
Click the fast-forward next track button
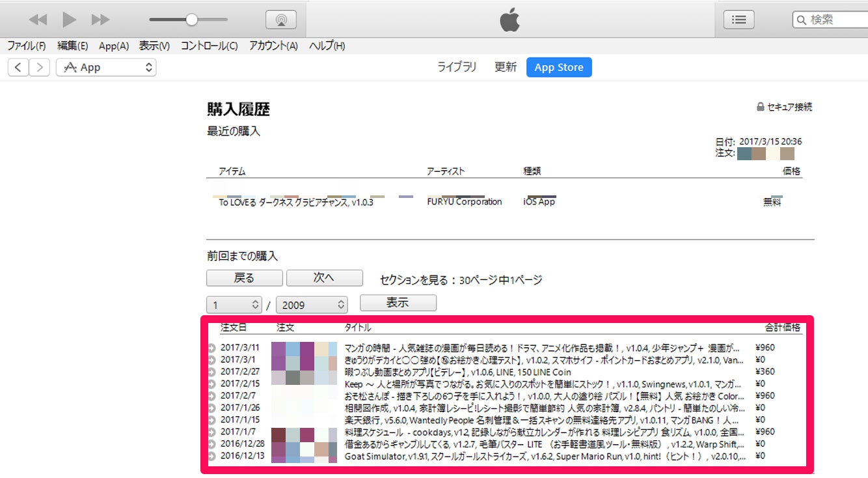[100, 20]
